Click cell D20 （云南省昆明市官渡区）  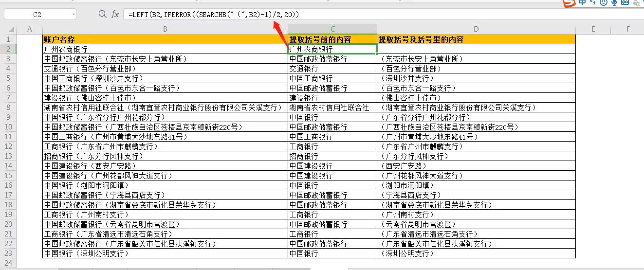pos(476,224)
